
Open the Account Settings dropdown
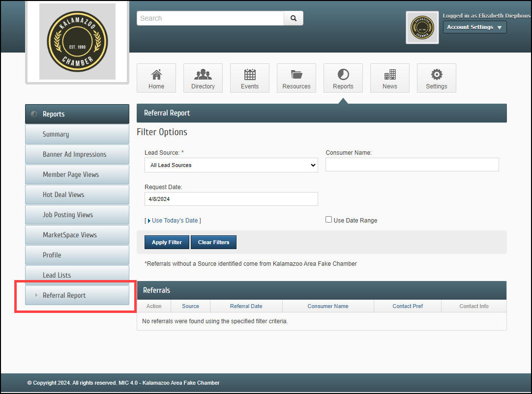pos(474,27)
